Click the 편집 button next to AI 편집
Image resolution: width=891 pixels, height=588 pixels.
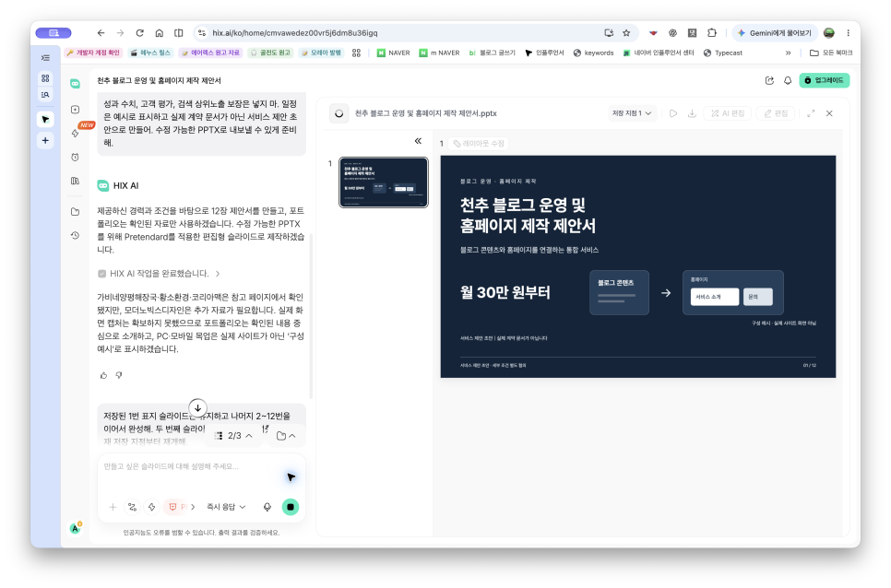coord(775,113)
